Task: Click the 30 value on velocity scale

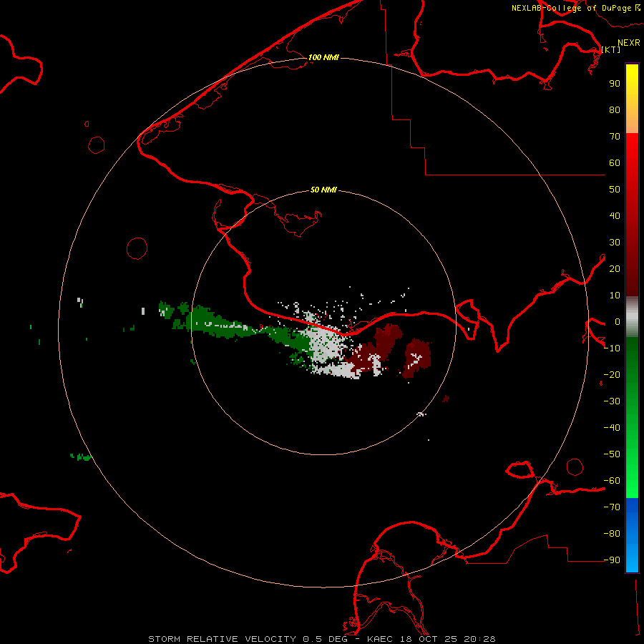Action: tap(615, 243)
